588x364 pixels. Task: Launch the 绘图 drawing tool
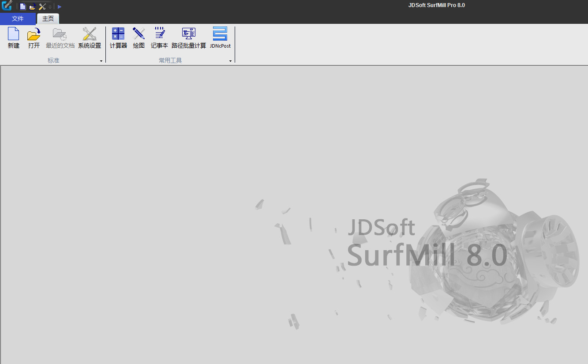point(139,38)
